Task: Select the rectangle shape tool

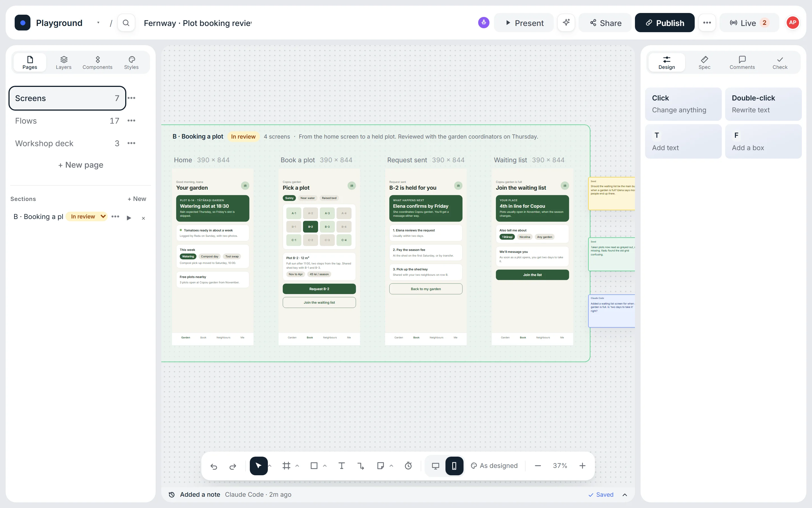Action: pyautogui.click(x=314, y=466)
